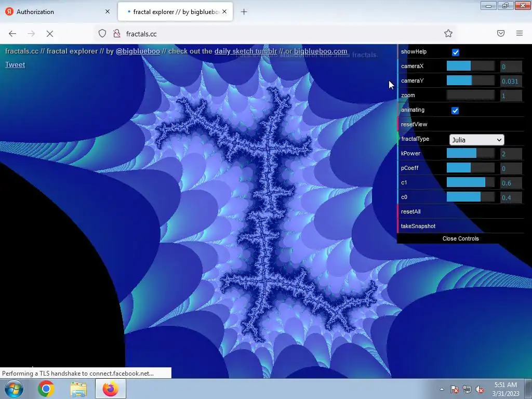
Task: Adjust the c0 slider
Action: tap(470, 197)
